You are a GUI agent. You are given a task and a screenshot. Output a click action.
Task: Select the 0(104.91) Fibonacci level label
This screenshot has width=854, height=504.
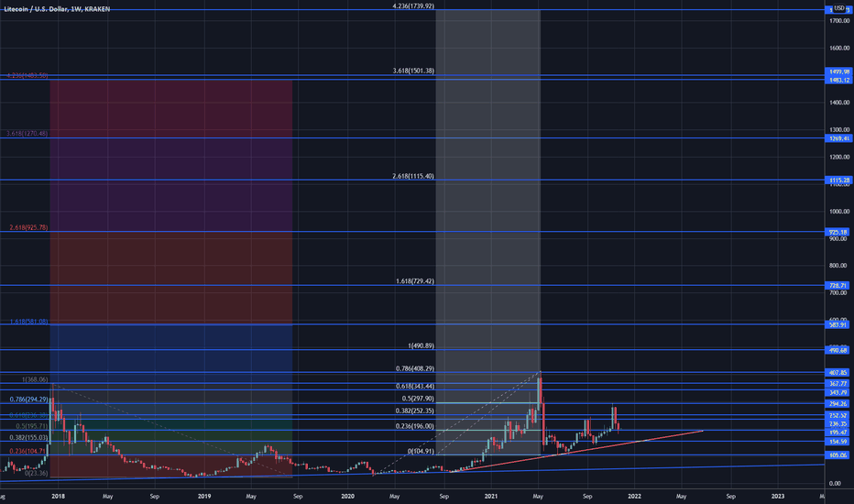[x=421, y=451]
